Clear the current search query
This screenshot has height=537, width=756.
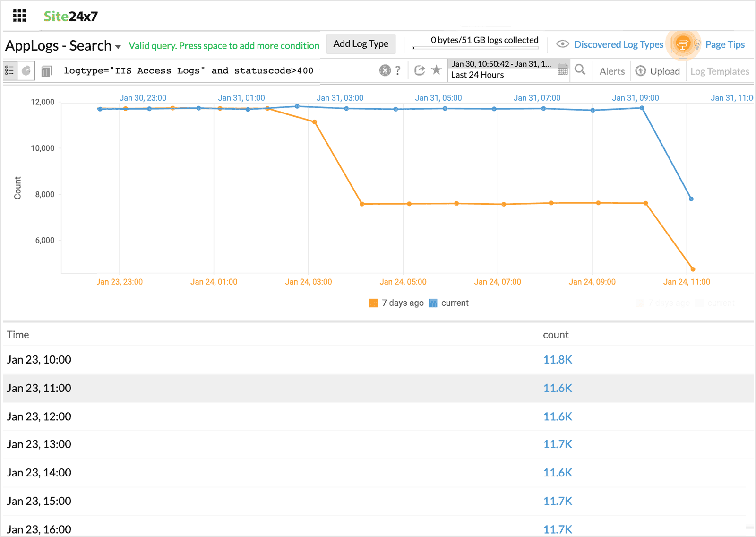[x=385, y=70]
